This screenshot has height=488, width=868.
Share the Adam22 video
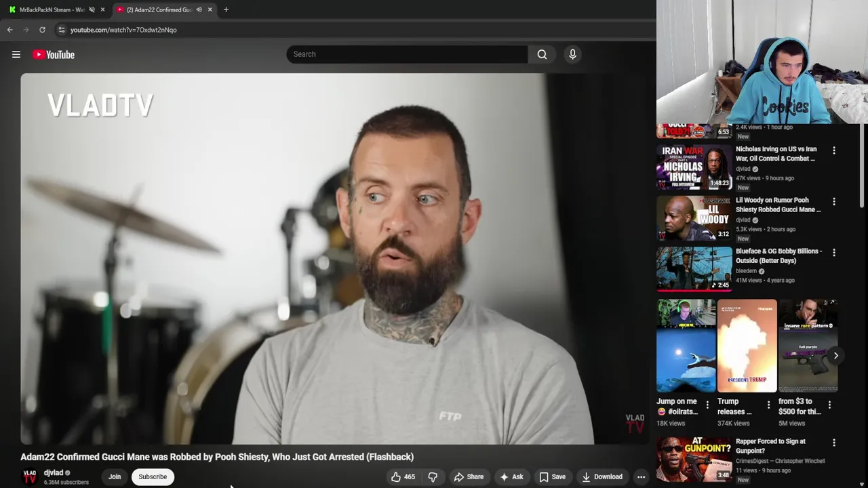click(469, 476)
